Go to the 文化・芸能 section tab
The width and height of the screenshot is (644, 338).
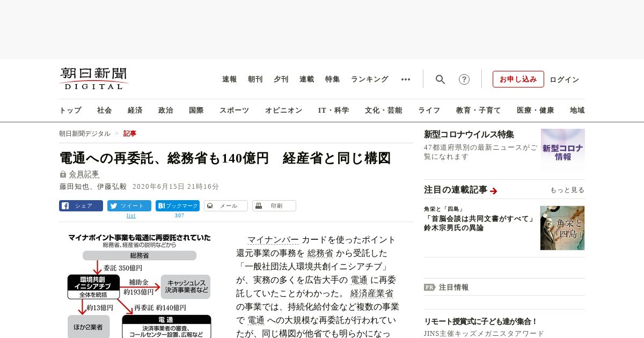(x=384, y=111)
